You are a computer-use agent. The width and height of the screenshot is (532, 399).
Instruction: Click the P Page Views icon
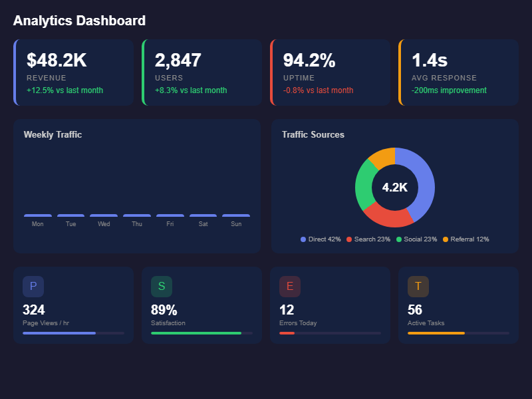point(33,287)
